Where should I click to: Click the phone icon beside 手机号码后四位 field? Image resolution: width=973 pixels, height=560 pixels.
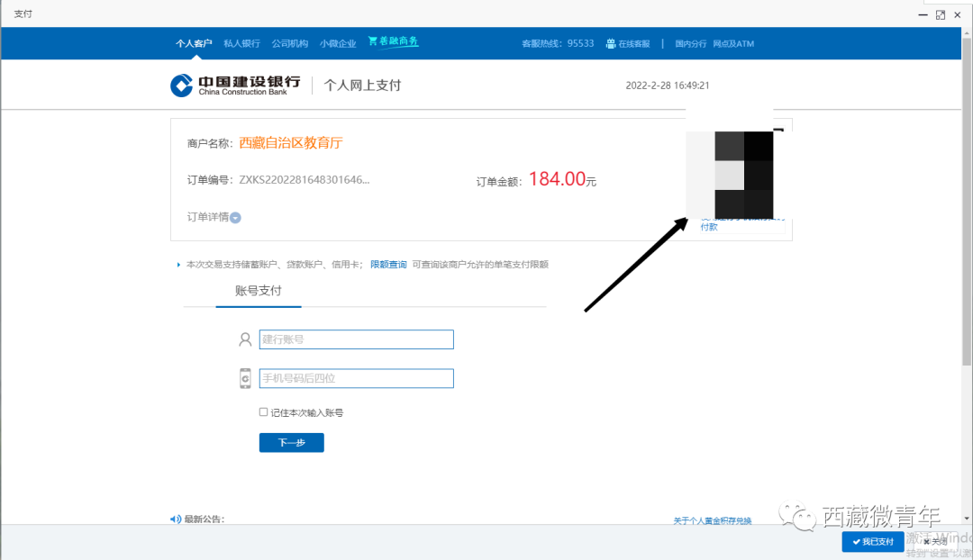click(x=244, y=378)
